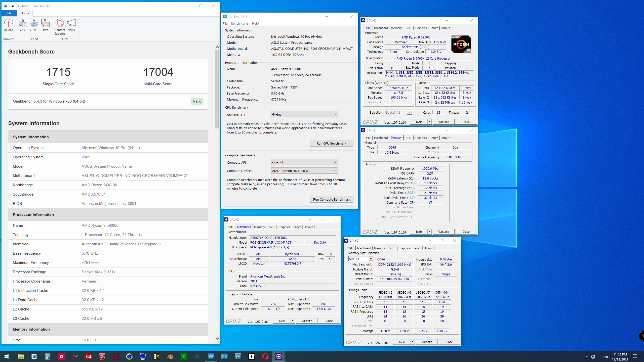Click the Ryzen 9 logo in CPU-Z
644x362 pixels.
tap(461, 44)
